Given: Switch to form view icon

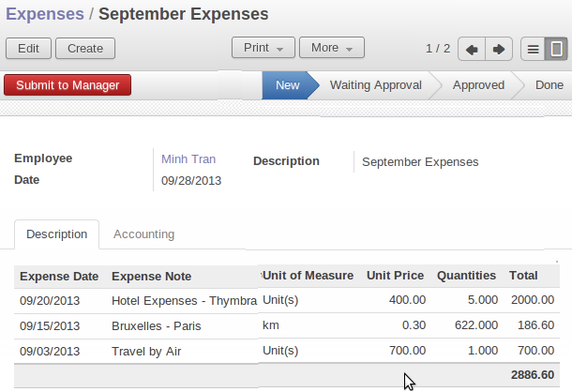Looking at the screenshot, I should (557, 49).
